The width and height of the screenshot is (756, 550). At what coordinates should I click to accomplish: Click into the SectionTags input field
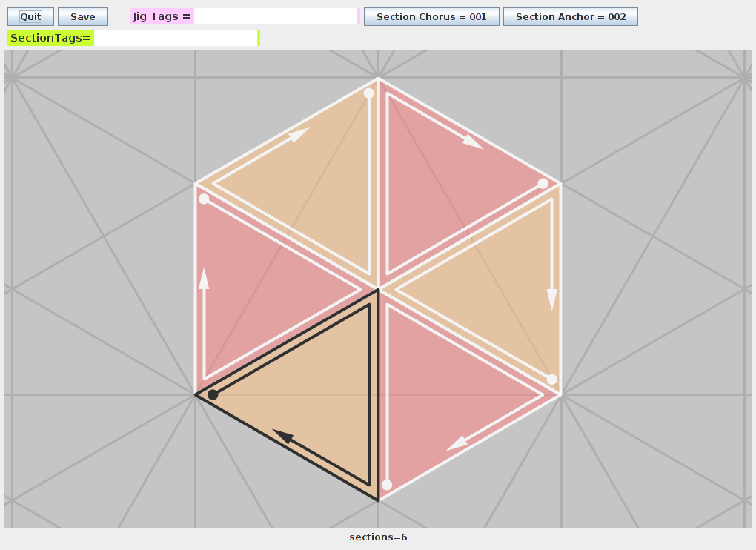click(175, 38)
